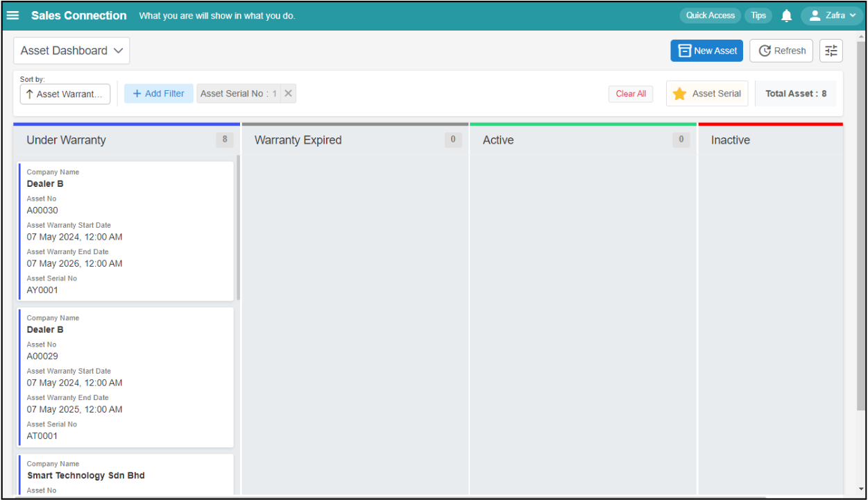Screen dimensions: 868x500
Task: Open the Sort by Asset Warranty dropdown
Action: pyautogui.click(x=65, y=94)
